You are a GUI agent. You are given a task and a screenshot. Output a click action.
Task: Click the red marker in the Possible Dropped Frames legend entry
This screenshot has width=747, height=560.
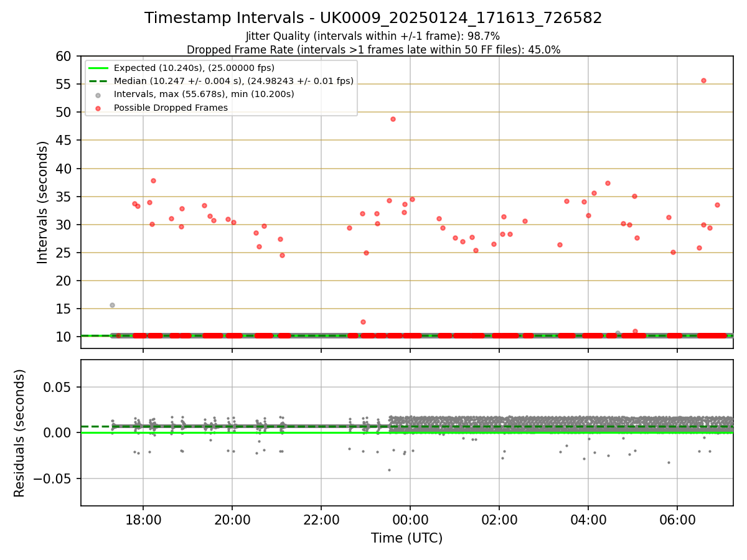coord(99,108)
